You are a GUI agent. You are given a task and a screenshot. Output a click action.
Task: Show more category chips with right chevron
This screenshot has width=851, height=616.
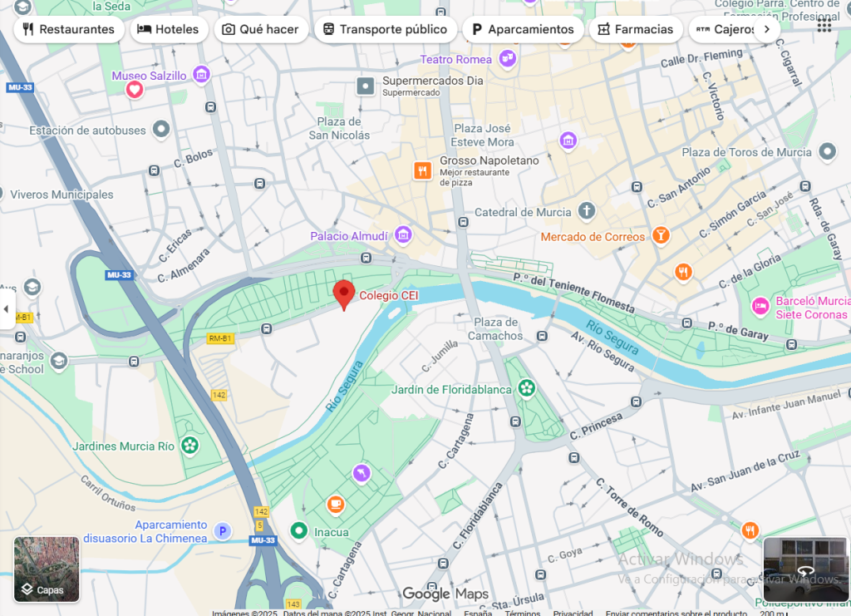(767, 29)
